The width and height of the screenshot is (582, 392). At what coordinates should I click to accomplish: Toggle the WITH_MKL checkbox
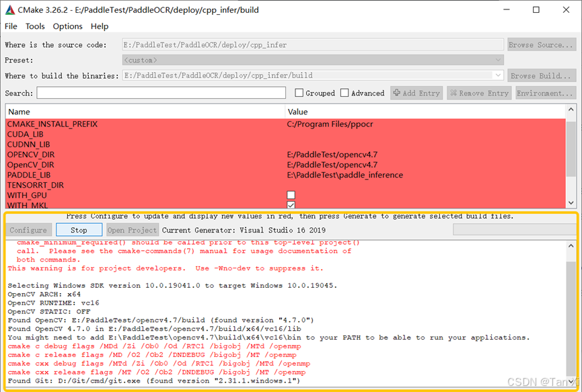click(291, 204)
